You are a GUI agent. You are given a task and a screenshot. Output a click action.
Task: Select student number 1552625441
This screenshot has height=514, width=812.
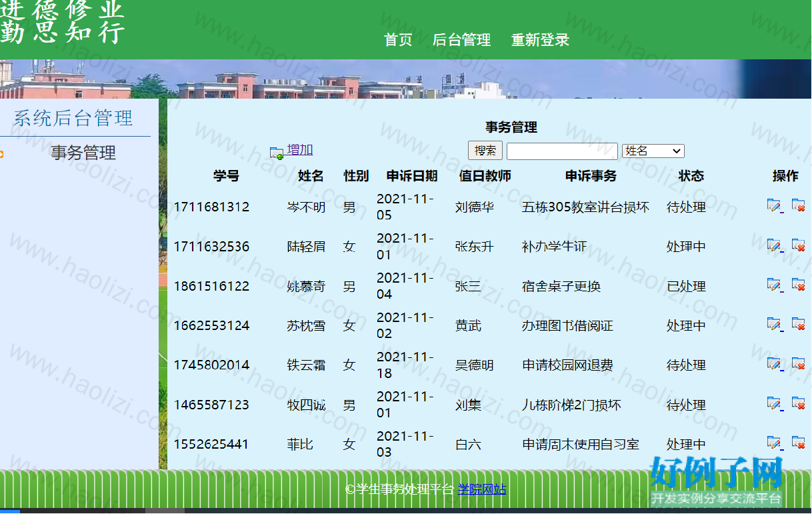click(211, 445)
